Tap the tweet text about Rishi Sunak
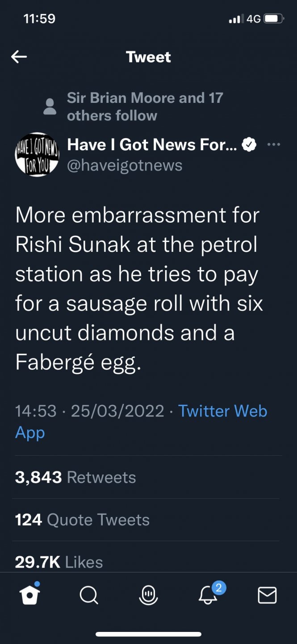This screenshot has width=297, height=644. (x=138, y=288)
